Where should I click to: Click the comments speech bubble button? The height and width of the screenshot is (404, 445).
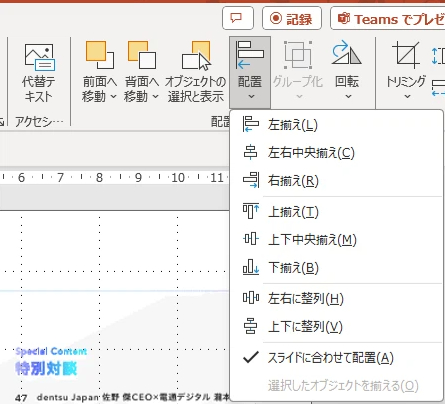pyautogui.click(x=238, y=18)
